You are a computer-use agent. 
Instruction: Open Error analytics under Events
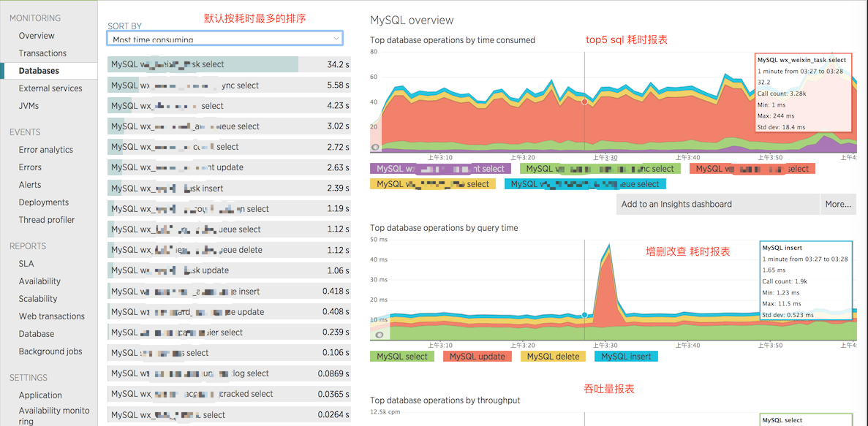(46, 149)
